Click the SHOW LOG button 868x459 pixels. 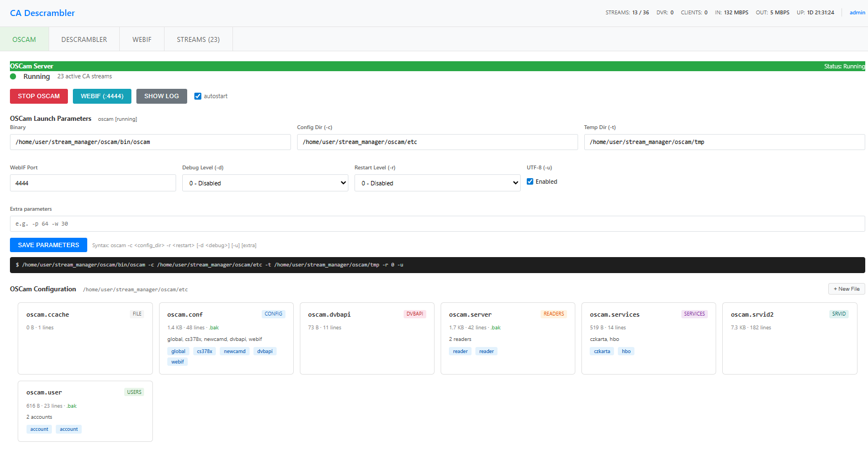(x=162, y=96)
